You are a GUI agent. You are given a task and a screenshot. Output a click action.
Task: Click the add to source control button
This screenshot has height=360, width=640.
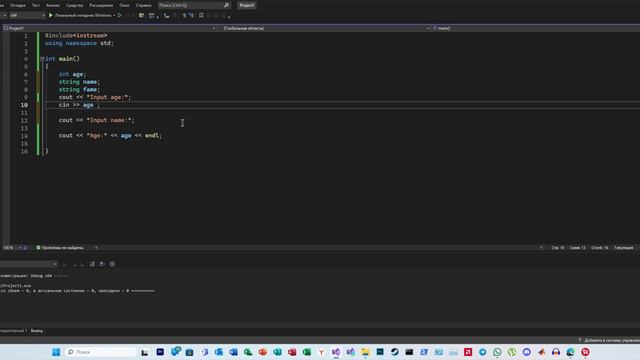[x=609, y=340]
